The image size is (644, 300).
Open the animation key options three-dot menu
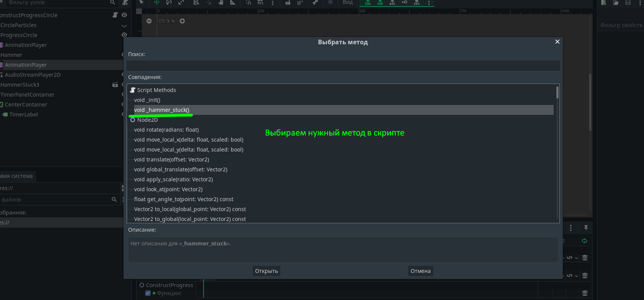(429, 2)
